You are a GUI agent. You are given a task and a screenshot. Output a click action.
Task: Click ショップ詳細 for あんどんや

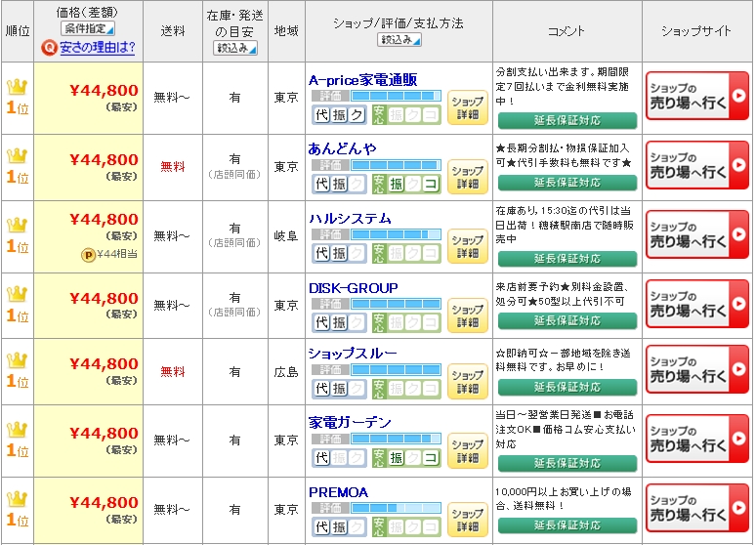tap(468, 177)
